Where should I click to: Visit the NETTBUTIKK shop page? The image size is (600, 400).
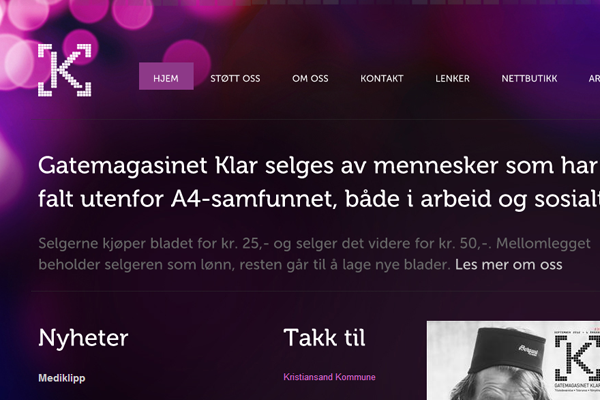pyautogui.click(x=529, y=78)
